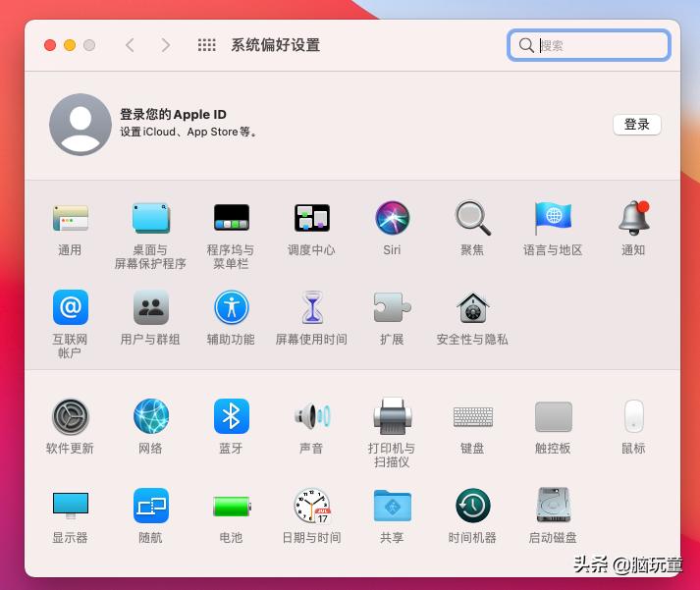Open 时间机器 (Time Machine) preferences
Image resolution: width=700 pixels, height=590 pixels.
[472, 506]
